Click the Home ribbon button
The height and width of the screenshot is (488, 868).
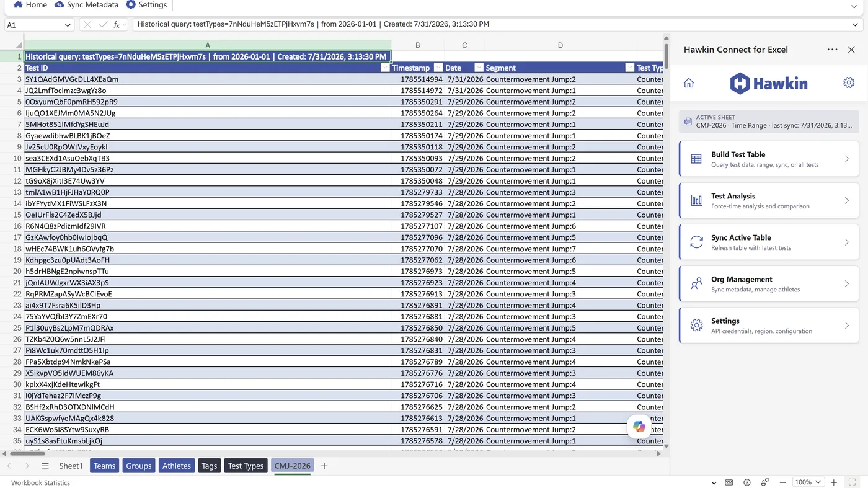coord(30,5)
